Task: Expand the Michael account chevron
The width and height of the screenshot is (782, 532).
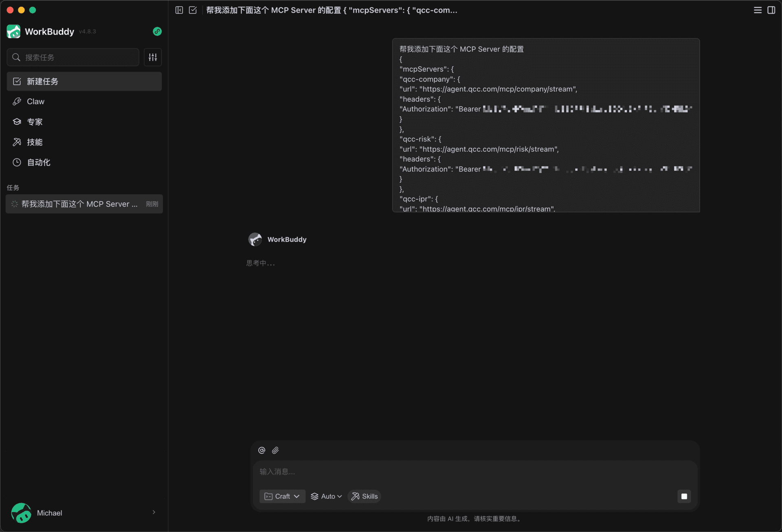Action: click(154, 512)
